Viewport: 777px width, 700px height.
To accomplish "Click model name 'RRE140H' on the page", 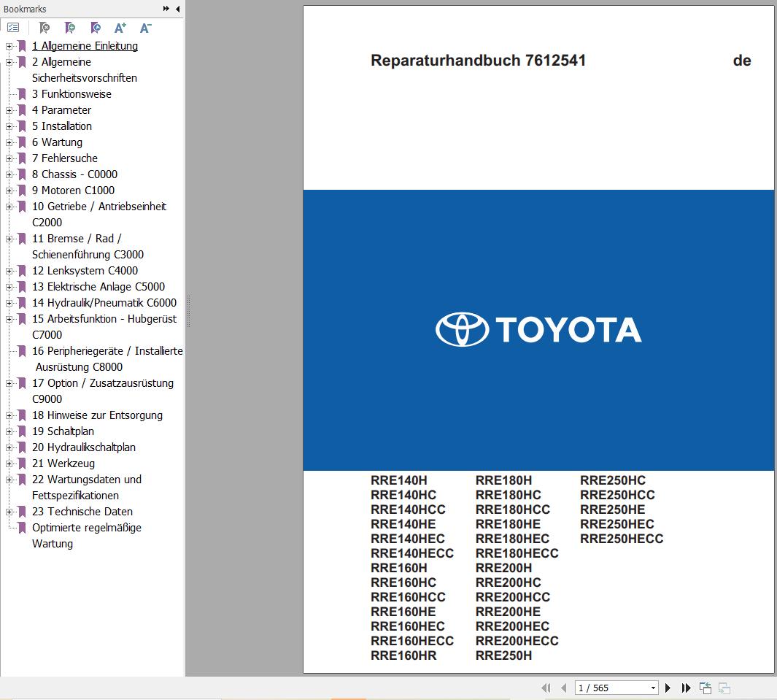I will (x=399, y=480).
